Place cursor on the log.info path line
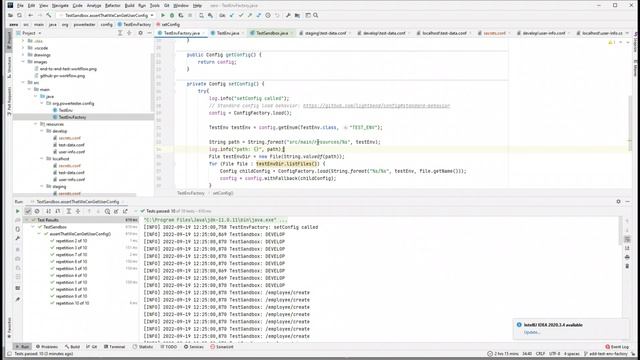640x360 pixels. click(x=247, y=149)
